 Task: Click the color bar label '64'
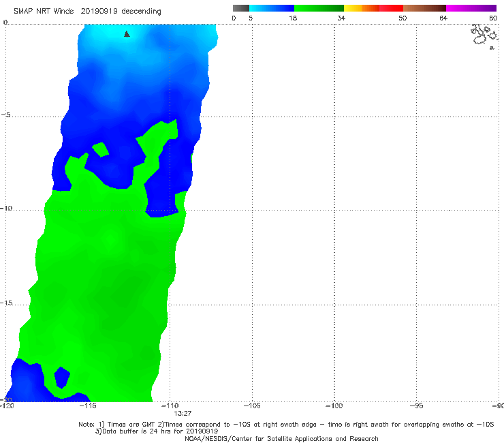(443, 18)
